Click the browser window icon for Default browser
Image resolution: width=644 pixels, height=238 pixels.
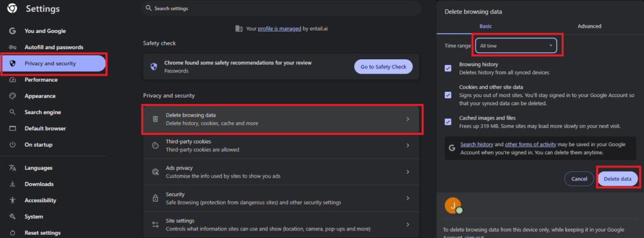click(x=13, y=128)
